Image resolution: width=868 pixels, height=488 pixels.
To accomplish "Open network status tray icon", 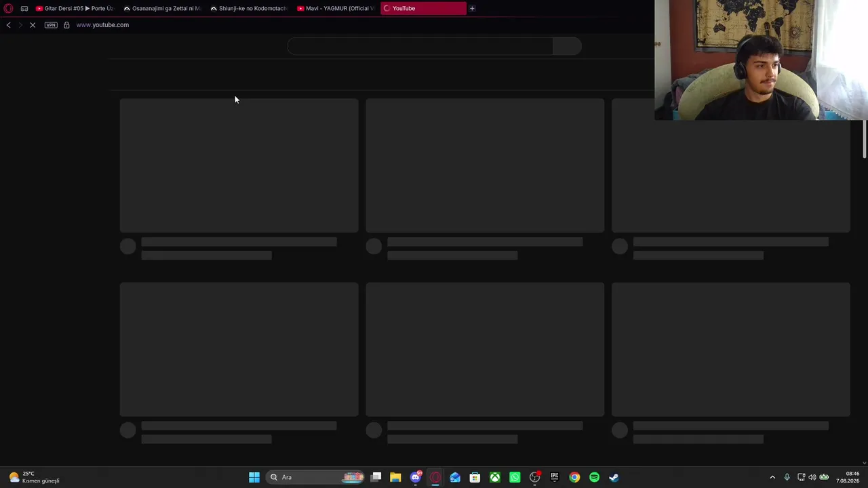I will [801, 477].
